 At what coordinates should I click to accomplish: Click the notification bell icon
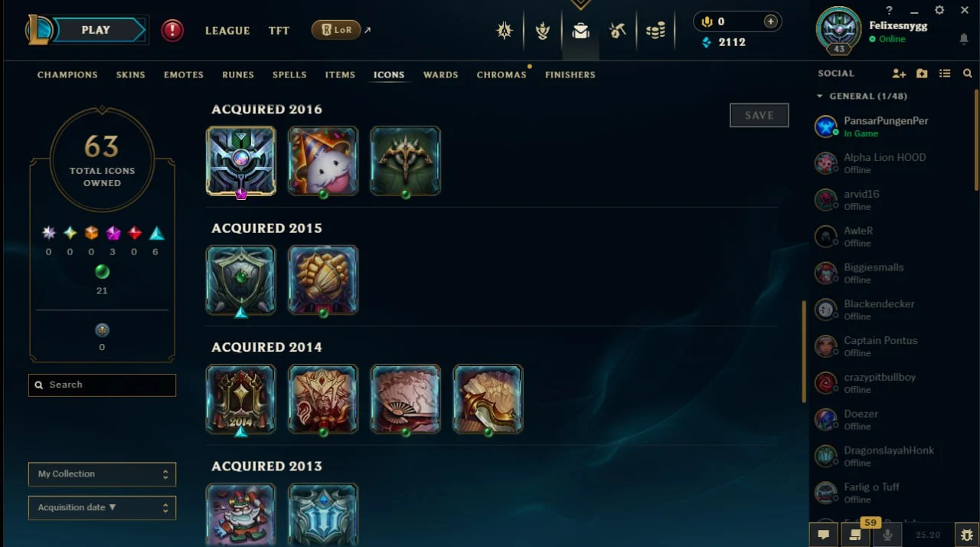click(963, 38)
